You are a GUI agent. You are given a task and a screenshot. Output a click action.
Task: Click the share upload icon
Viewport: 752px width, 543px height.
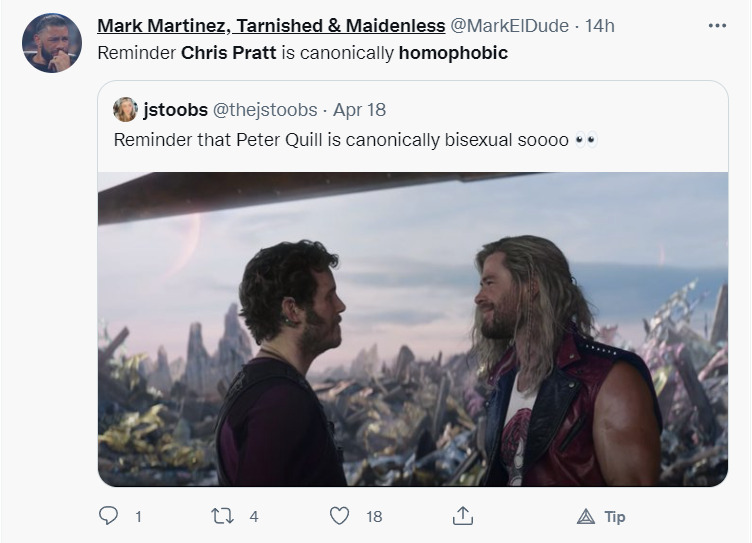tap(462, 516)
